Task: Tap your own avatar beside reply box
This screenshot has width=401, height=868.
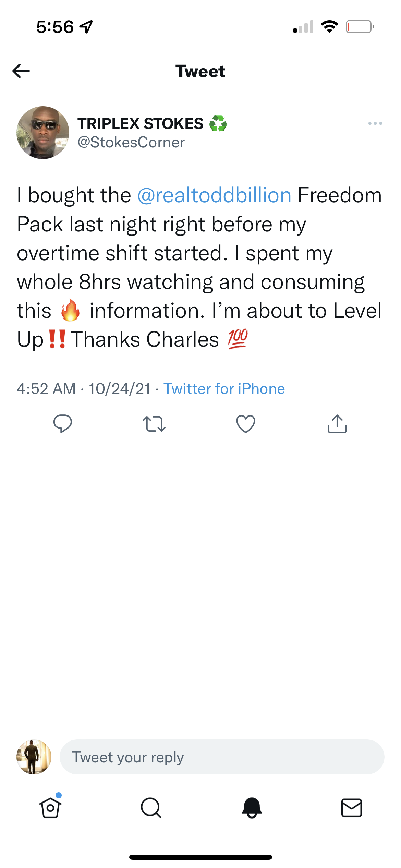Action: 34,757
